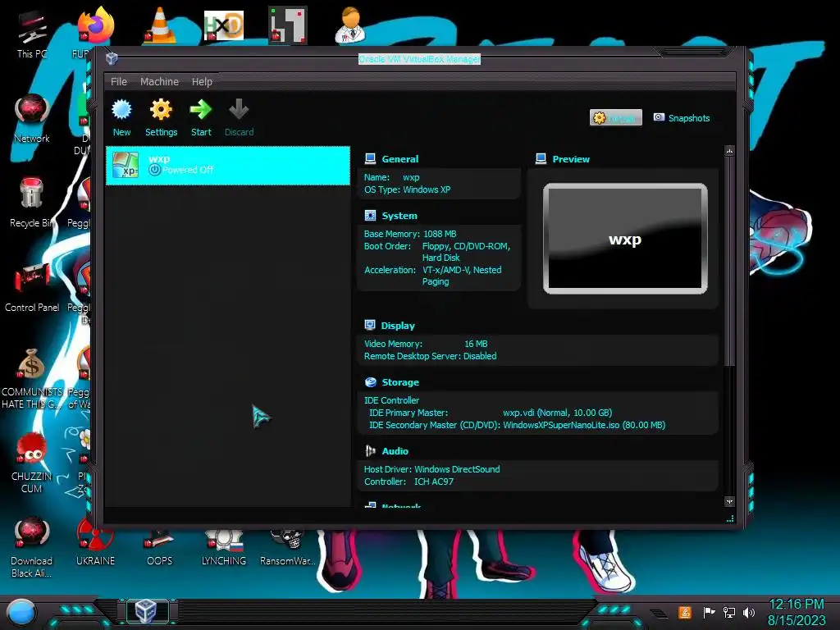The image size is (840, 630).
Task: Click the greyed Discard arrow icon
Action: coord(239,110)
